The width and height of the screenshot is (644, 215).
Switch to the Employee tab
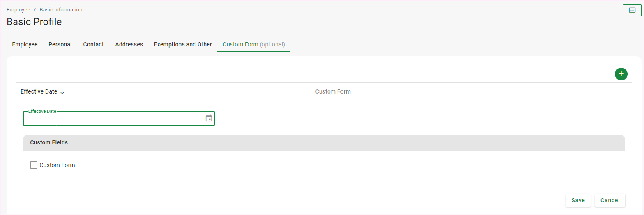(25, 44)
